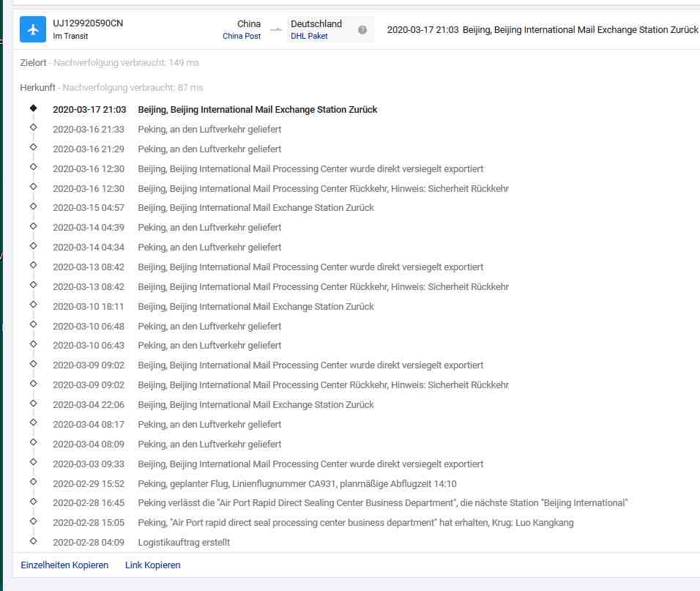
Task: Select the 2020-03-10 06:48 Luftverkehr geliefert row
Action: pyautogui.click(x=167, y=327)
